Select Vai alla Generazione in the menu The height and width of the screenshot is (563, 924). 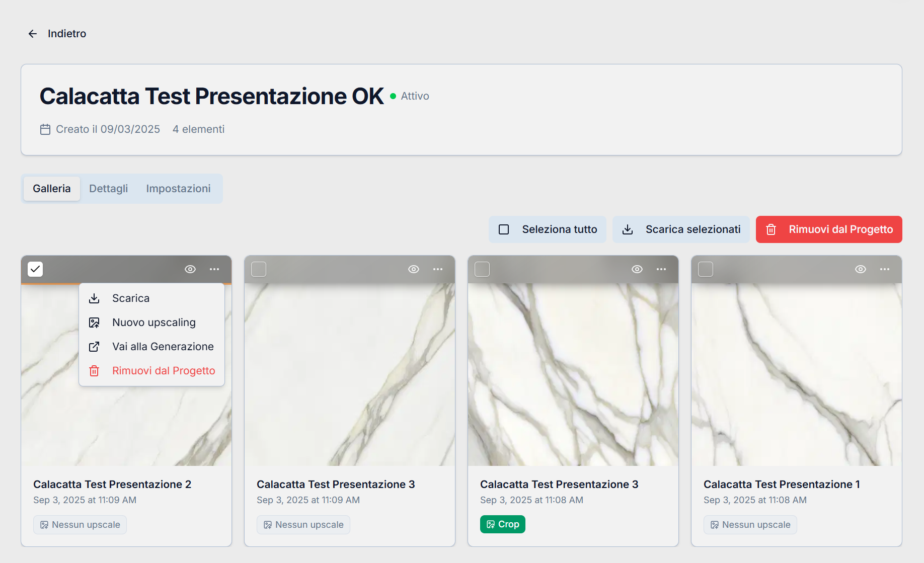(163, 347)
